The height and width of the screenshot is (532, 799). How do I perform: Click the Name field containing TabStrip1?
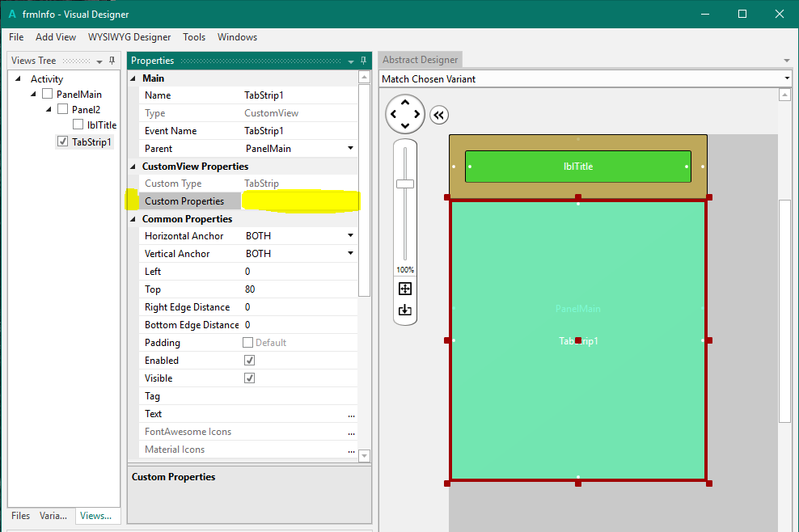[x=298, y=95]
